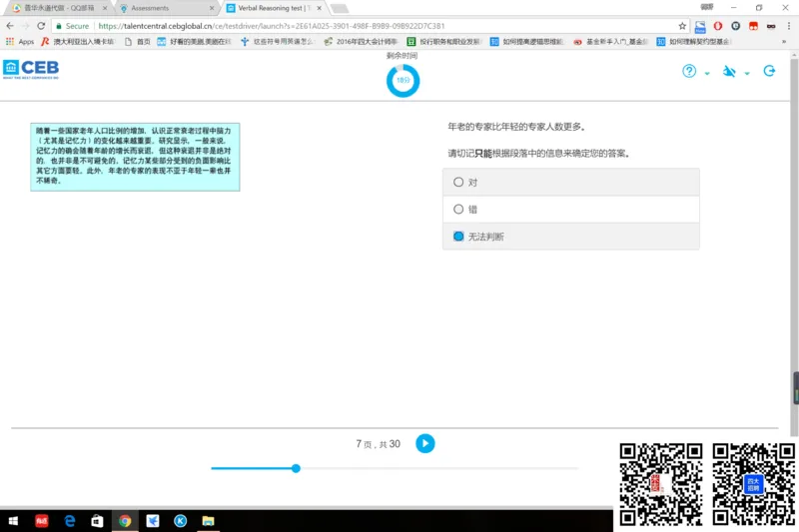
Task: Expand the help dropdown arrow
Action: 707,73
